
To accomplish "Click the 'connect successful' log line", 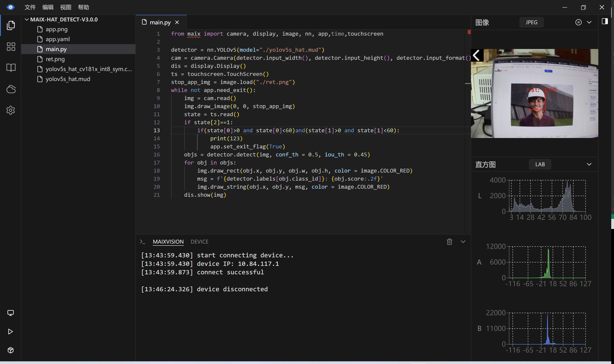I will click(x=202, y=272).
